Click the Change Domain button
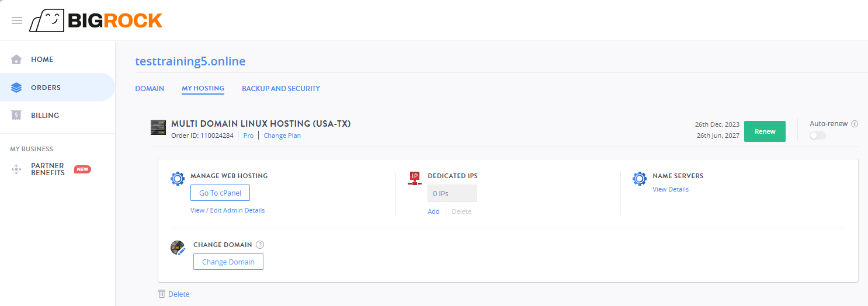868x306 pixels. point(228,262)
